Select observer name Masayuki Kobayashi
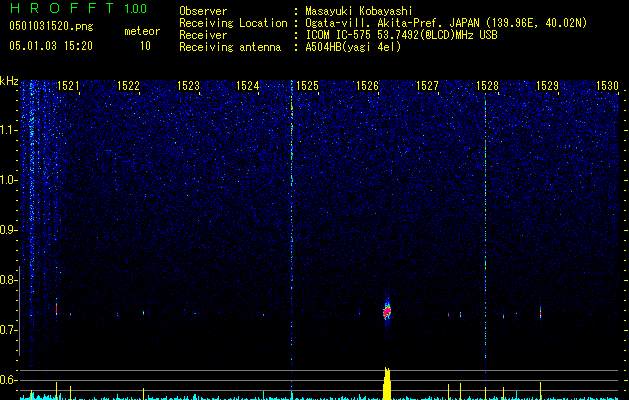The height and width of the screenshot is (400, 629). coord(359,11)
